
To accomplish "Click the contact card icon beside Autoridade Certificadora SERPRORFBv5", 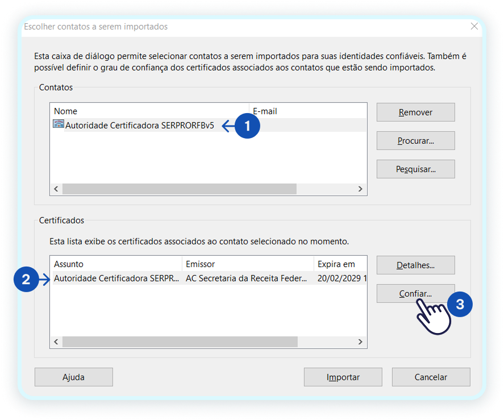I will (58, 124).
